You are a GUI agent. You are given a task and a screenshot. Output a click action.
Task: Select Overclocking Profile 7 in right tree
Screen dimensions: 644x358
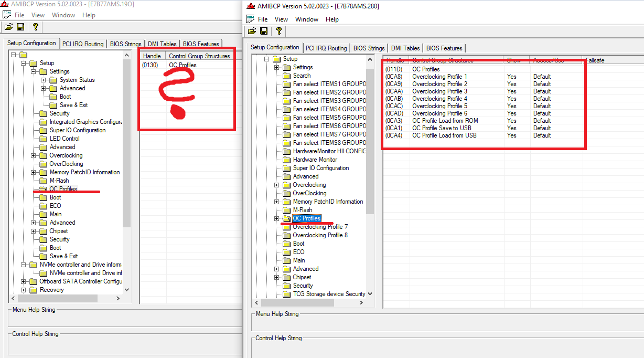320,227
